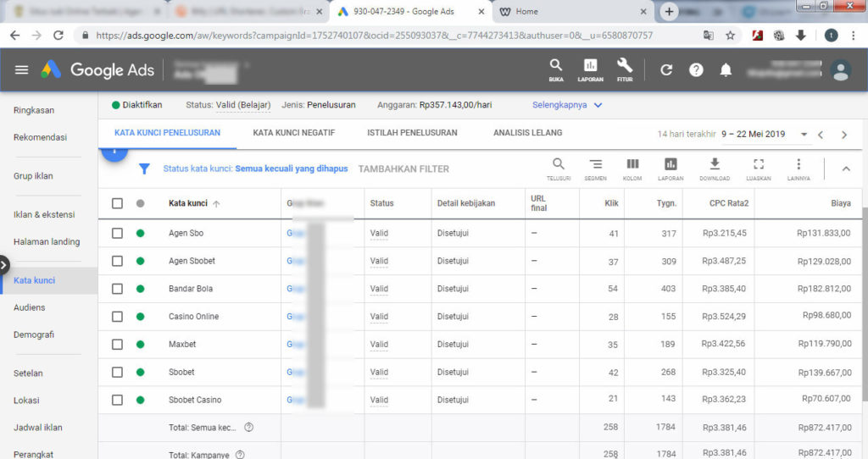
Task: Click the blue filter funnel icon
Action: click(x=144, y=169)
